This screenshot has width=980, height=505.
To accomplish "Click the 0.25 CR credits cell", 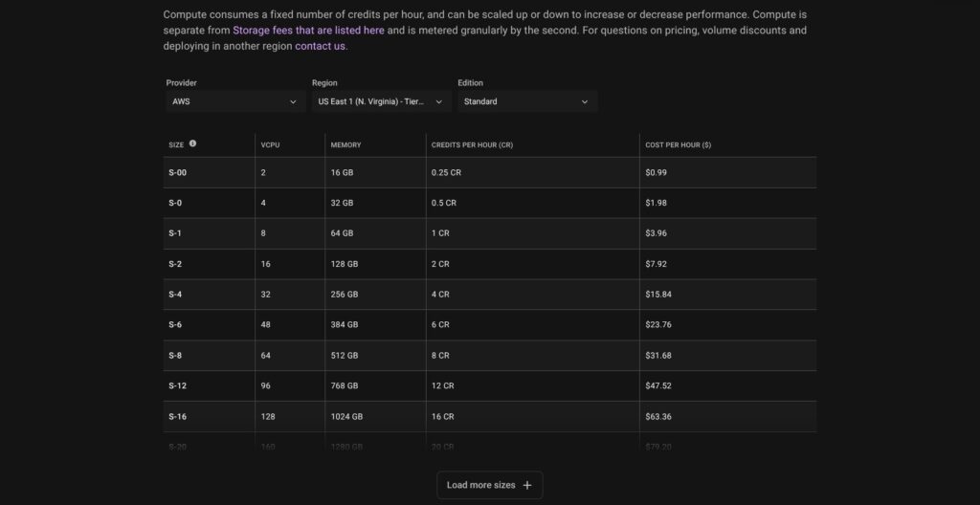I will [532, 172].
